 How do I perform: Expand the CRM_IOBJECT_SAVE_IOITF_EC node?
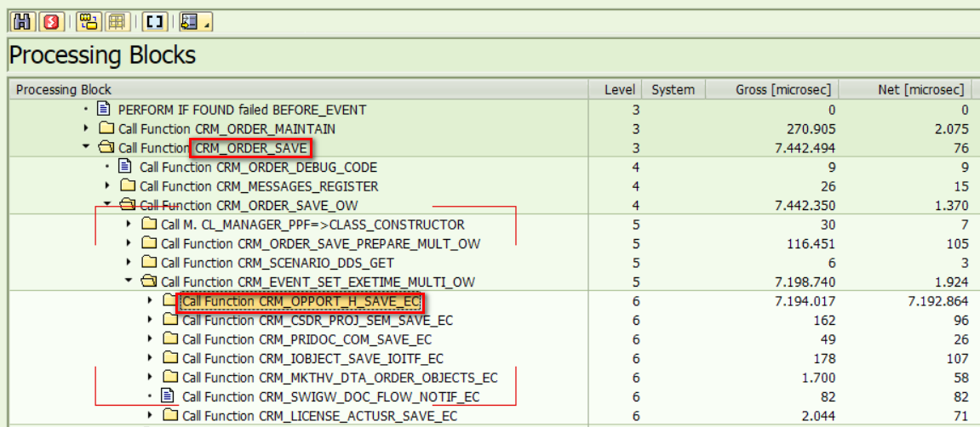pyautogui.click(x=150, y=358)
